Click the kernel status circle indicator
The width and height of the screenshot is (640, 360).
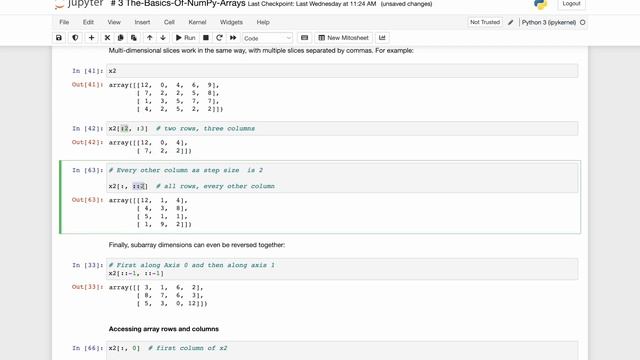tap(582, 22)
